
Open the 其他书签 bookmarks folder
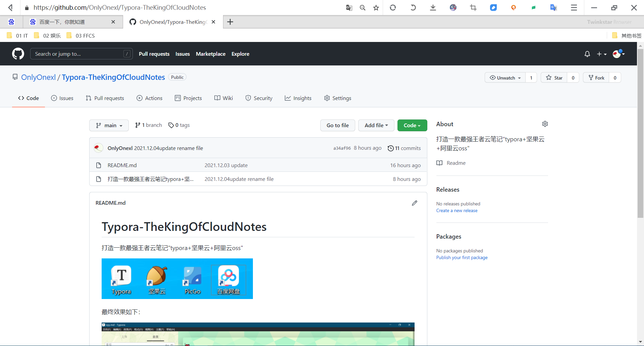[627, 36]
